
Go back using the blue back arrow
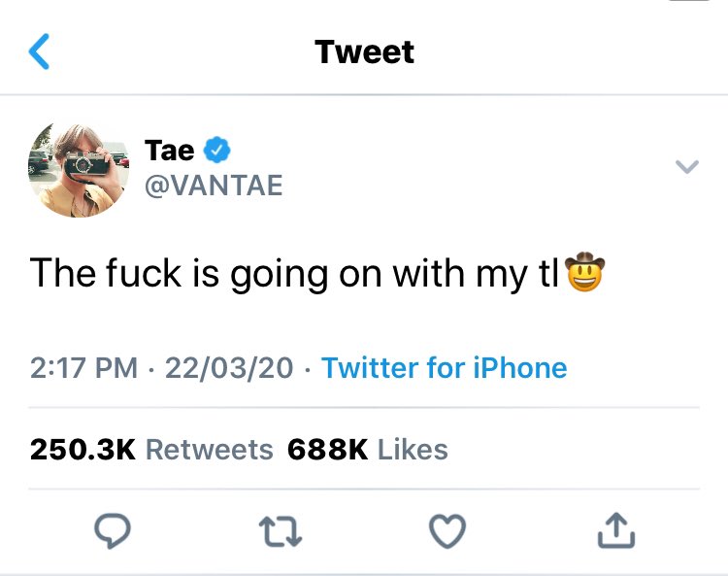pyautogui.click(x=39, y=51)
